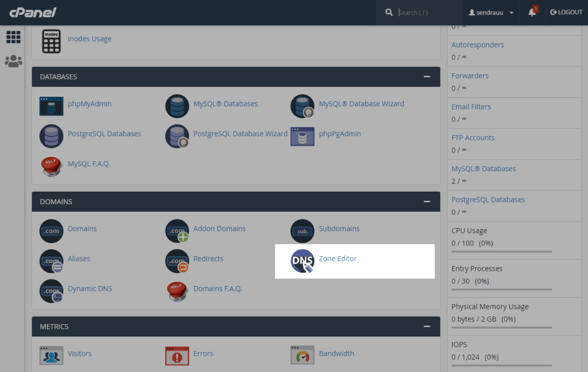Image resolution: width=588 pixels, height=372 pixels.
Task: Open the DNS Zone Editor icon
Action: (x=302, y=261)
